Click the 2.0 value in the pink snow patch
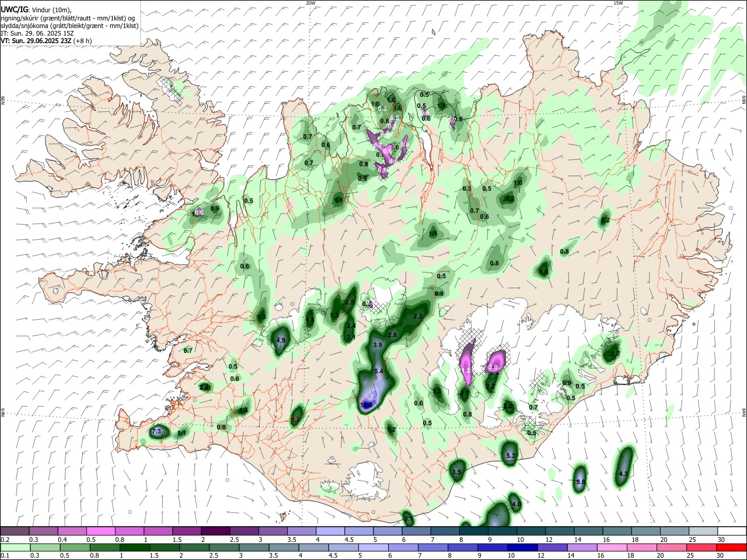 pyautogui.click(x=493, y=367)
